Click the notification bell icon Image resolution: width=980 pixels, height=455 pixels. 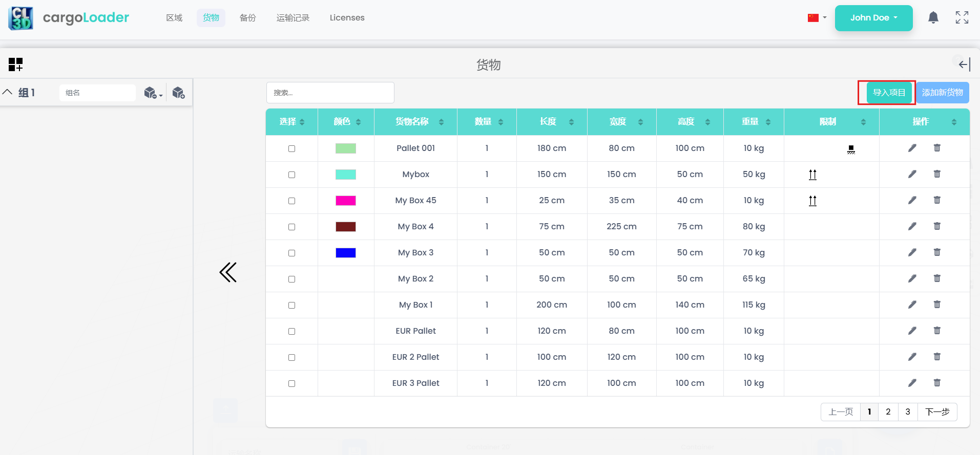pyautogui.click(x=933, y=18)
